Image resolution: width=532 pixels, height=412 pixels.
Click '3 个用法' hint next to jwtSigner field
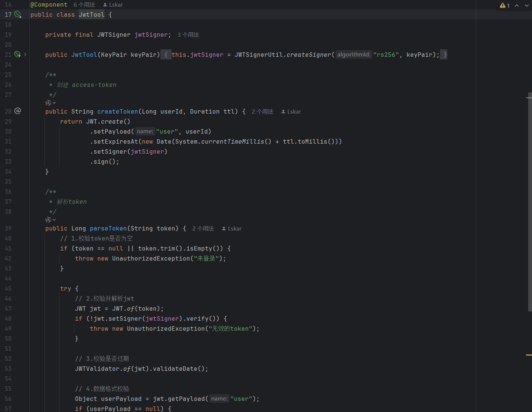coord(188,35)
